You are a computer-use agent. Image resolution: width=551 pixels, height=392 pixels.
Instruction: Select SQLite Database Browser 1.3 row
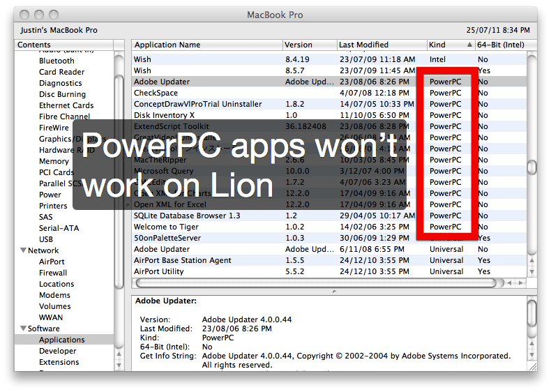[329, 216]
